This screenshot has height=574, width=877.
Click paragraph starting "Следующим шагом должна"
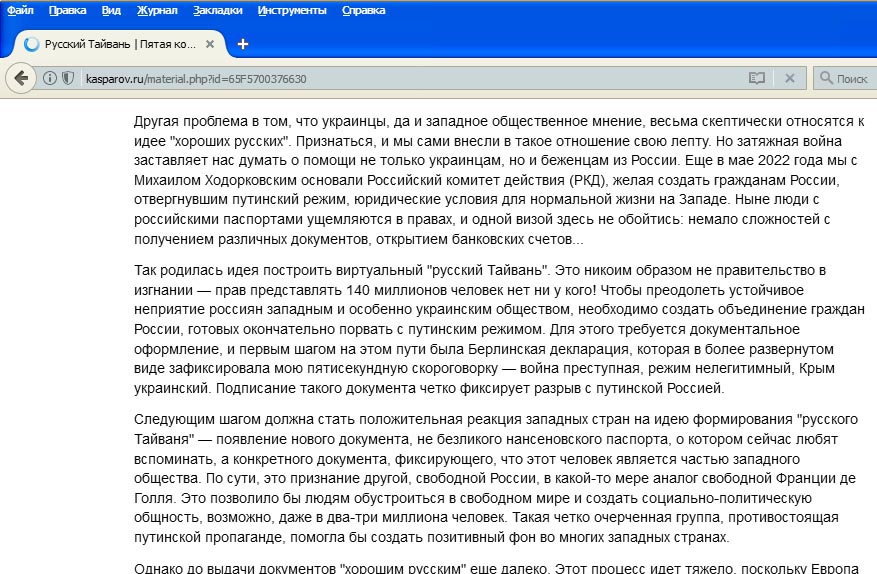tap(497, 478)
